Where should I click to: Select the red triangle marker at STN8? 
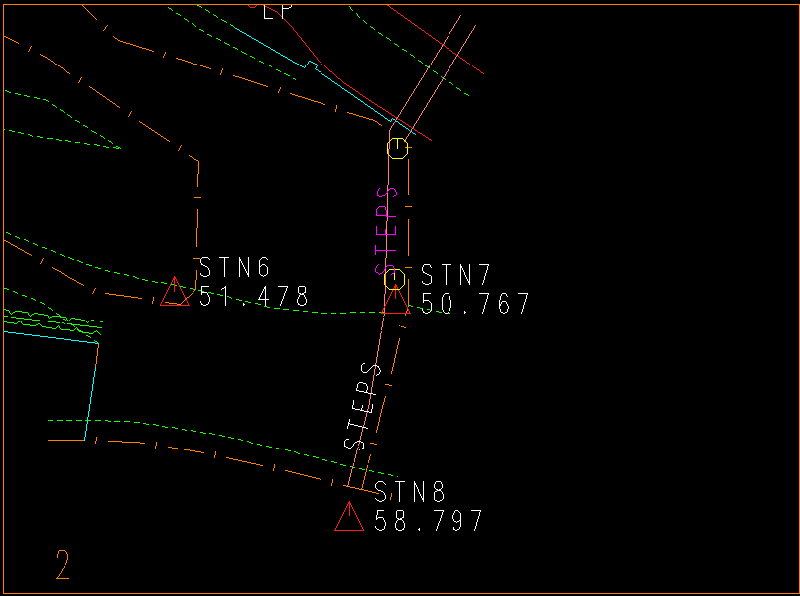pyautogui.click(x=348, y=518)
